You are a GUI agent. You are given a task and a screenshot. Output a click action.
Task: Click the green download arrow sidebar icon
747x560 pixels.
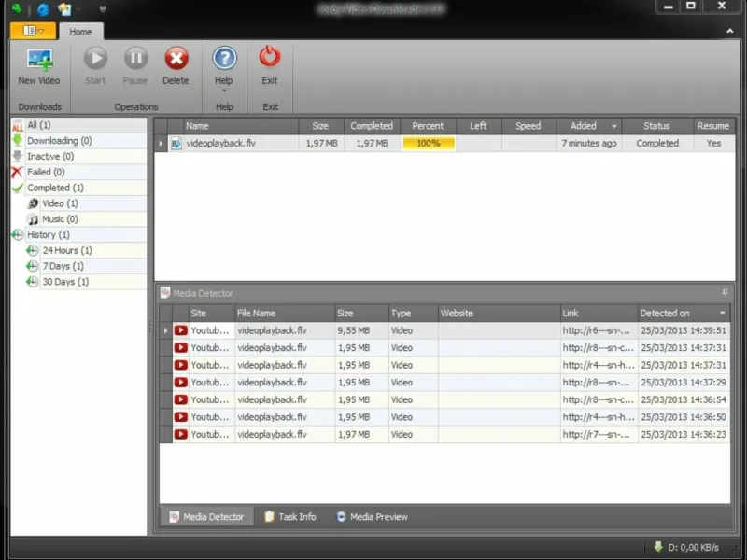18,141
